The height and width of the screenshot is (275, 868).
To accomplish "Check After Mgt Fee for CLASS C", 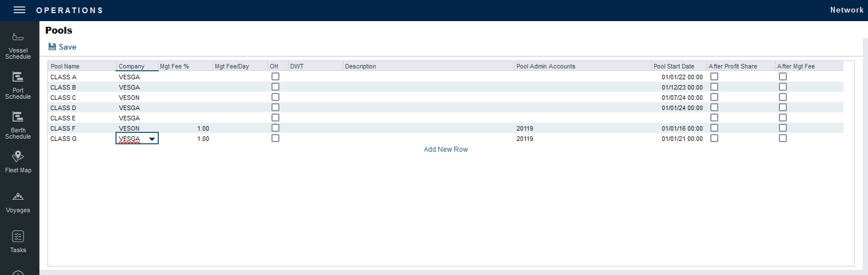I will (782, 97).
